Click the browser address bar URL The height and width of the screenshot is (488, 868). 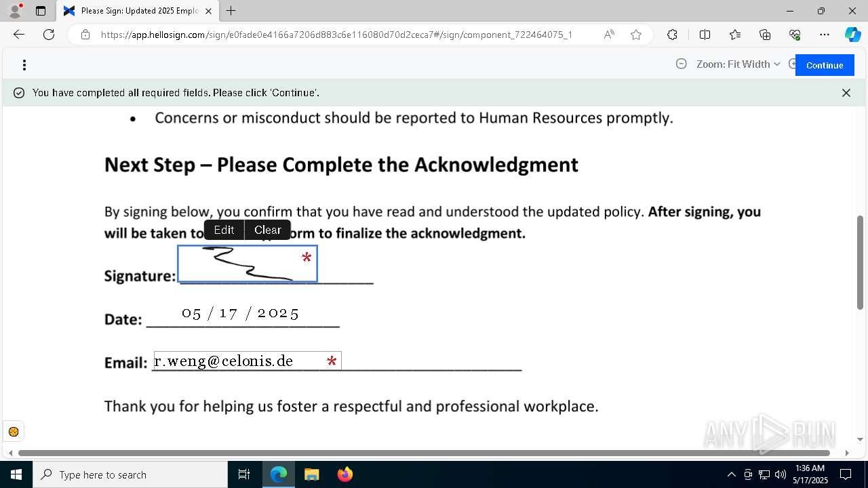[336, 35]
